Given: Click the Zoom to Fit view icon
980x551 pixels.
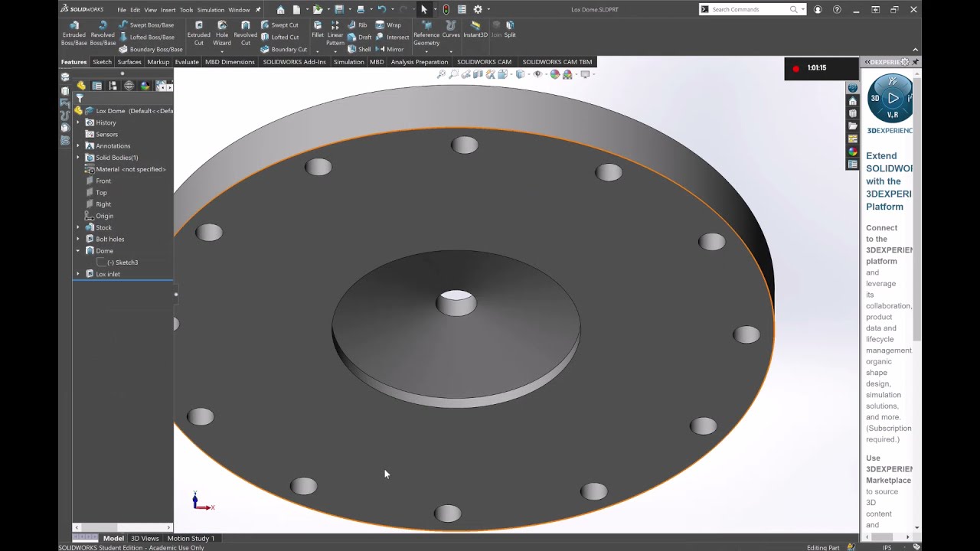Looking at the screenshot, I should tap(441, 74).
